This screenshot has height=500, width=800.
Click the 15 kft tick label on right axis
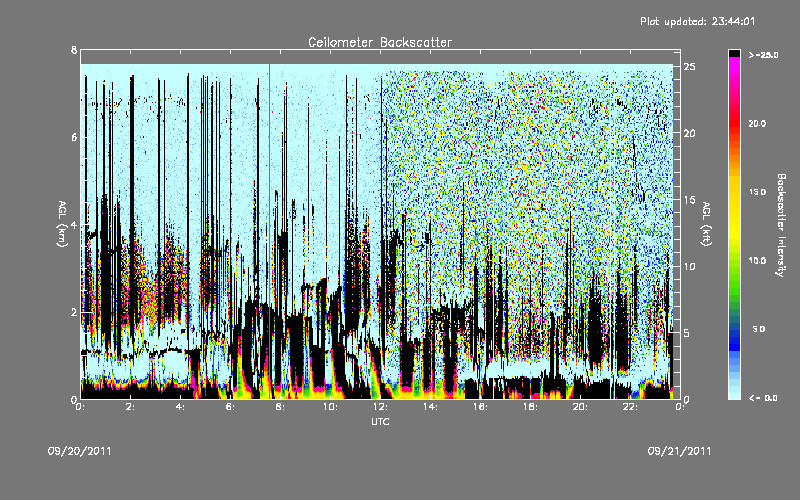coord(689,200)
